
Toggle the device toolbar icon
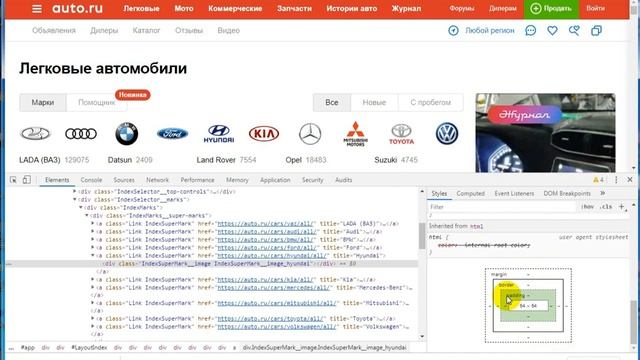[27, 180]
